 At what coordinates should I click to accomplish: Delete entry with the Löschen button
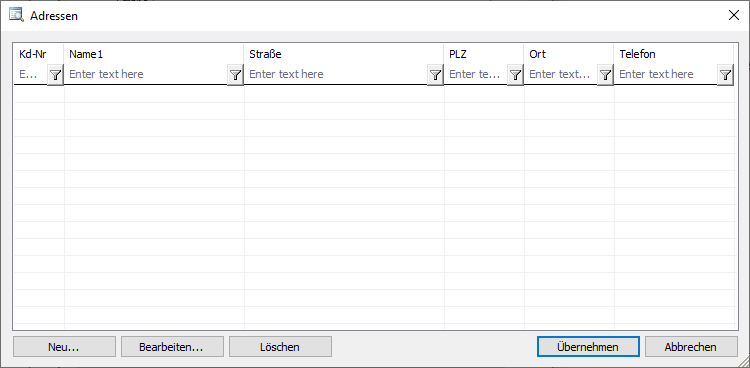[280, 347]
